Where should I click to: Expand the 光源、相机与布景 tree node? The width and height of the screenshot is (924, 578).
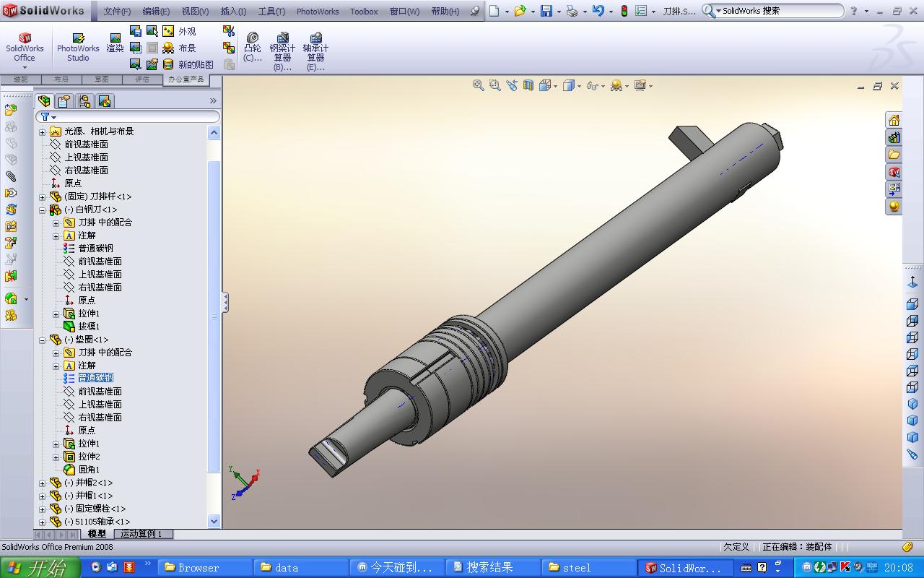coord(42,131)
